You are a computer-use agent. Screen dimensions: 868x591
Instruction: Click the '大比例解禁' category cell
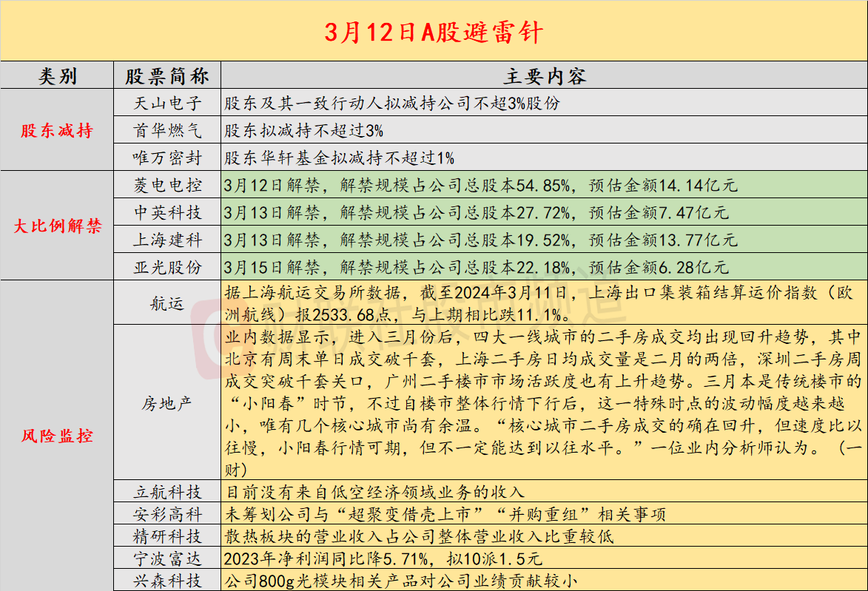[57, 226]
